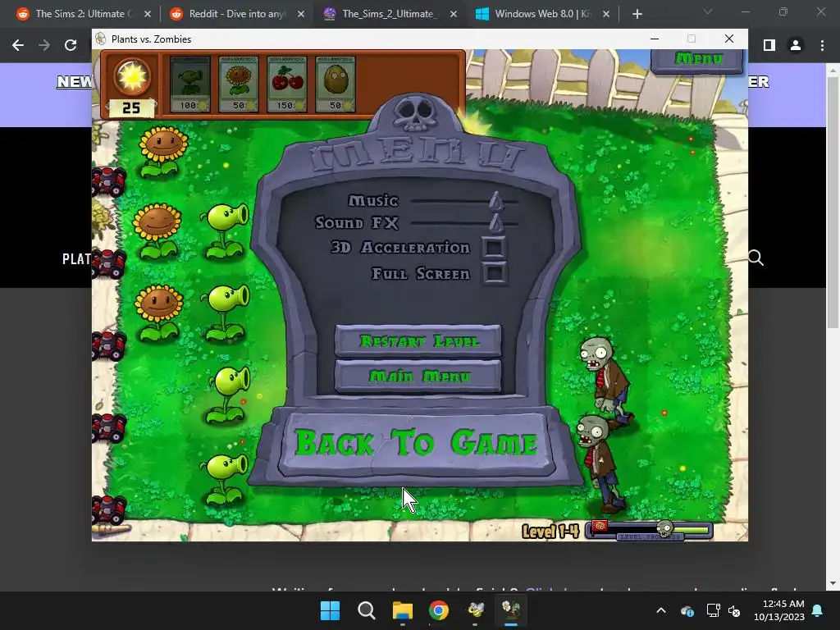Toggle the Full Screen checkbox
Image resolution: width=840 pixels, height=630 pixels.
(493, 273)
